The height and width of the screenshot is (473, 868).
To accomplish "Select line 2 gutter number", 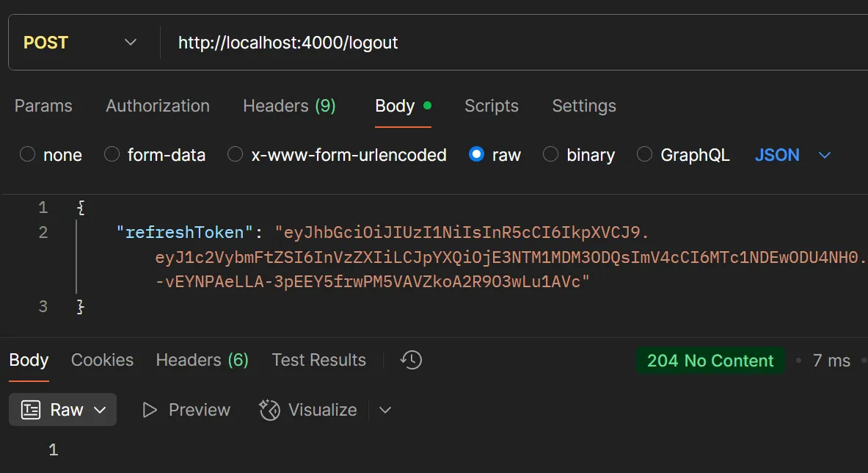I will click(43, 232).
